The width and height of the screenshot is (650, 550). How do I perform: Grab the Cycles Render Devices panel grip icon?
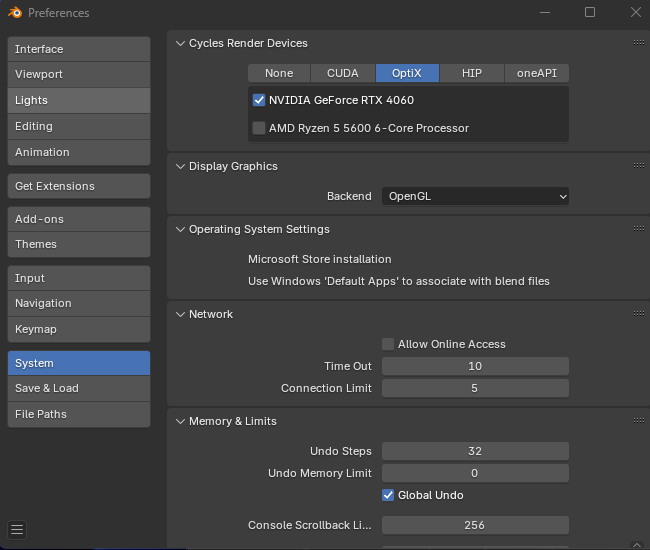point(638,43)
